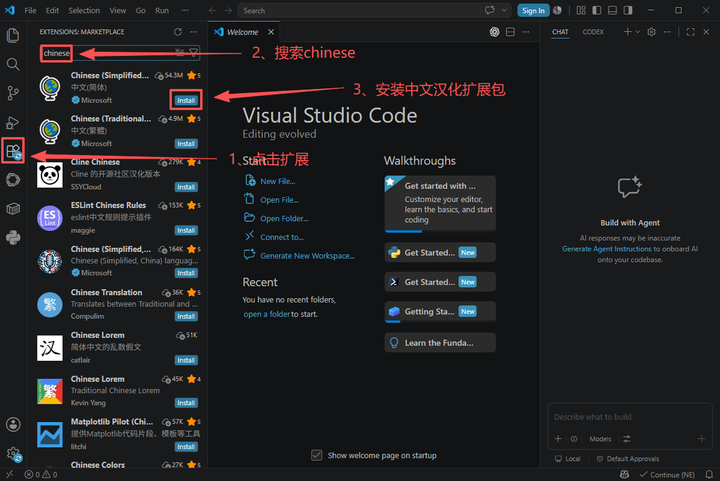The image size is (720, 481).
Task: Open the Go menu
Action: (x=141, y=10)
